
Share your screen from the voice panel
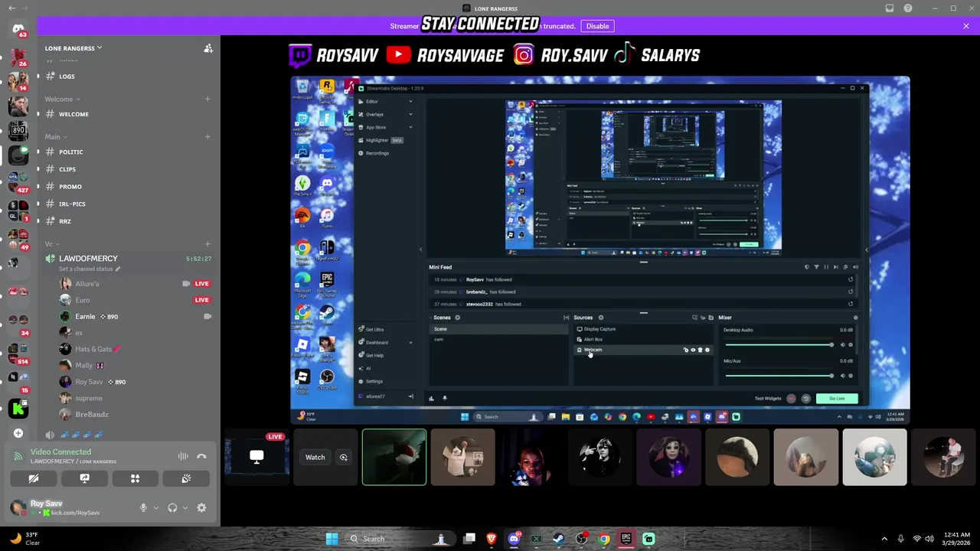(84, 478)
